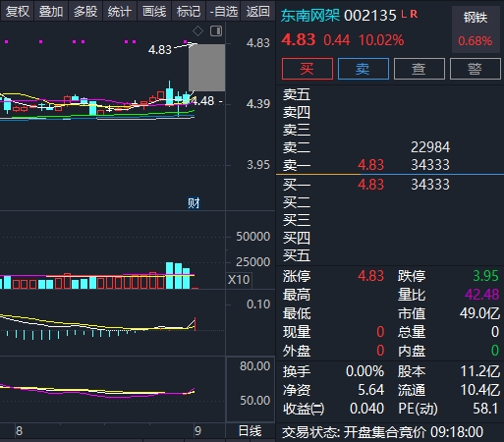The height and width of the screenshot is (442, 504).
Task: Click the stock code 002135
Action: tap(370, 16)
